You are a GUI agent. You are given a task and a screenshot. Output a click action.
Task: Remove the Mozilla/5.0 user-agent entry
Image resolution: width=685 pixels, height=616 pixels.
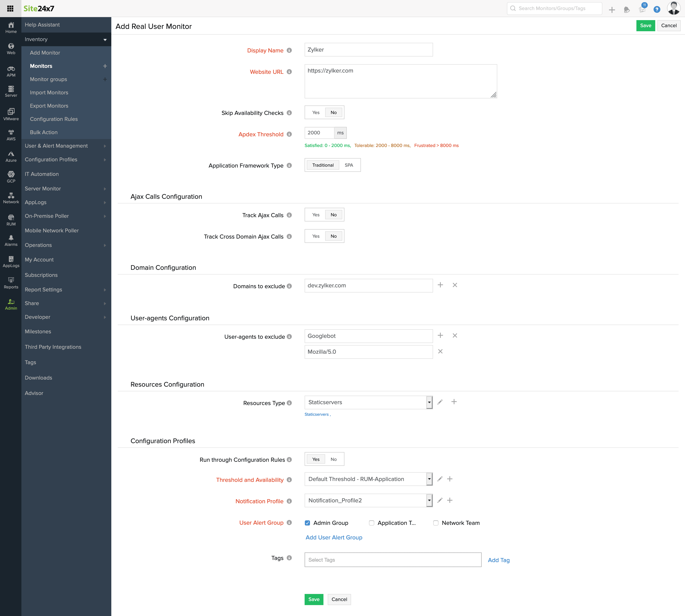440,351
